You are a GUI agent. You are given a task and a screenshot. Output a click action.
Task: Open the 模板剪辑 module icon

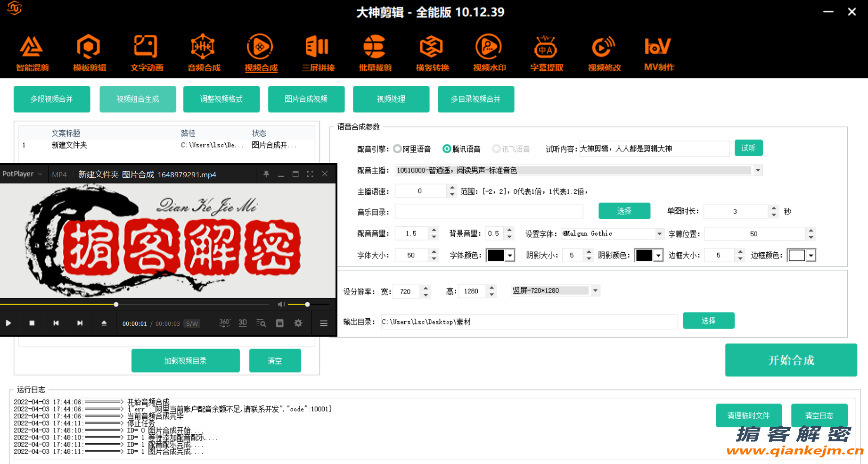point(89,53)
